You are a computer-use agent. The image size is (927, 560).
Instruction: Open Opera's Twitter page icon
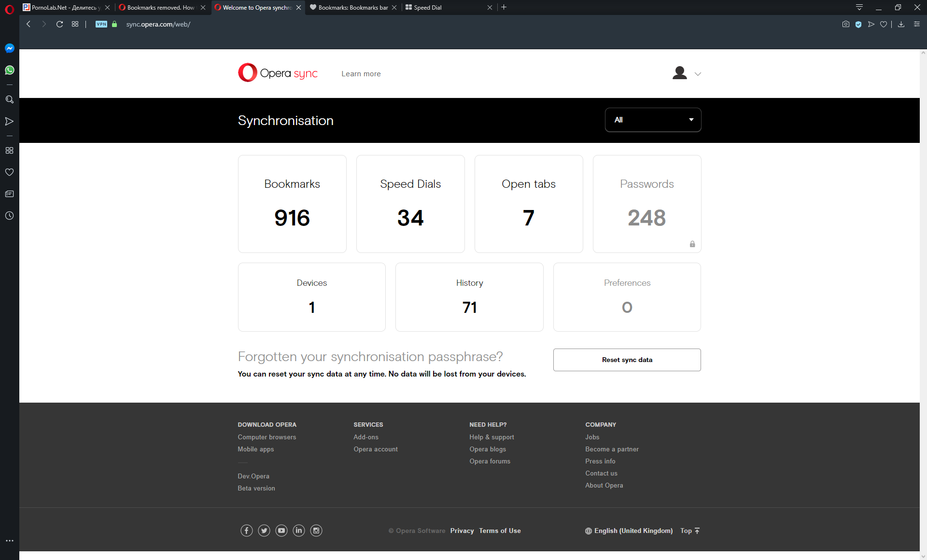[264, 531]
